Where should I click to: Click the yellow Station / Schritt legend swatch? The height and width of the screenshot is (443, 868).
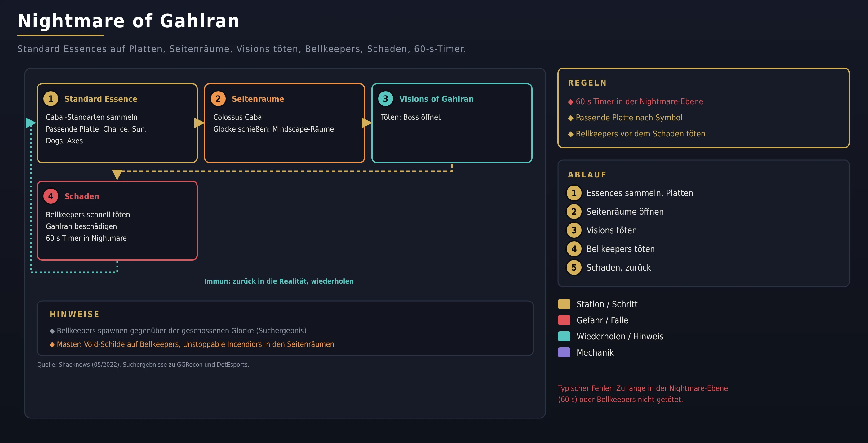(564, 304)
